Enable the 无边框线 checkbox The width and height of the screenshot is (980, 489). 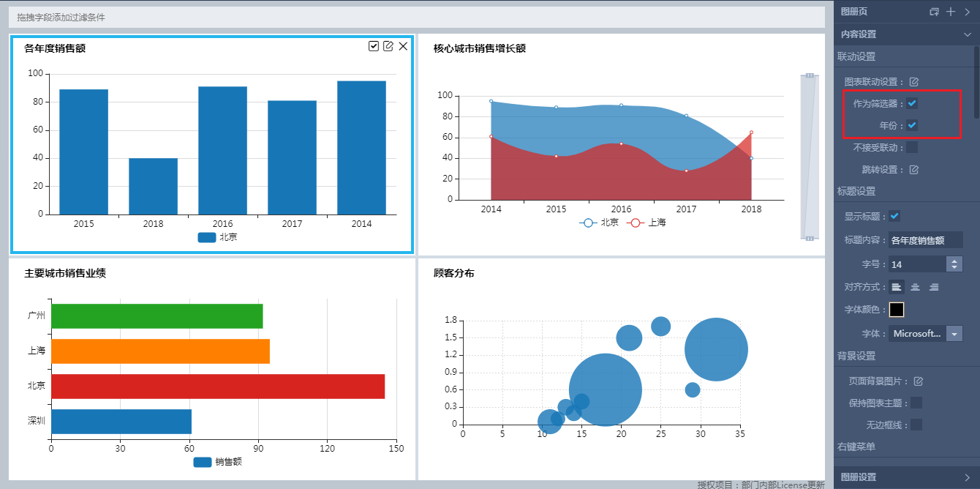coord(916,425)
